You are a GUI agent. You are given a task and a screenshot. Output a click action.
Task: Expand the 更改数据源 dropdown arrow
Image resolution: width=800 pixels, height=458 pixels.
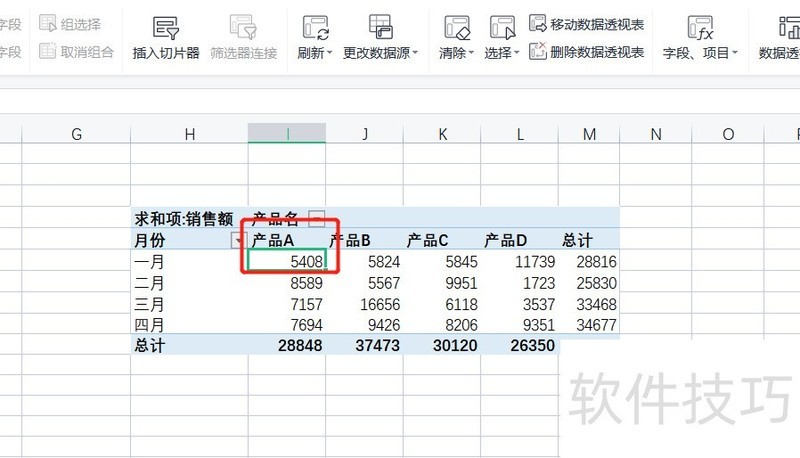pyautogui.click(x=415, y=53)
